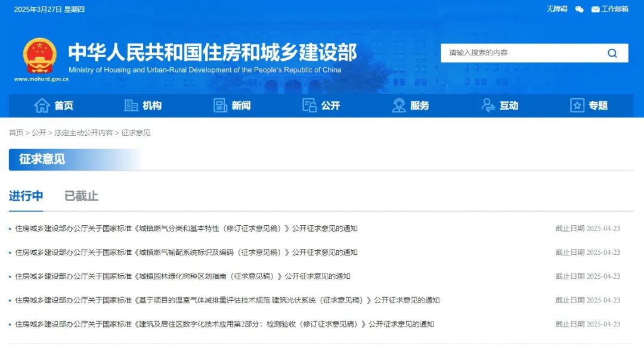Click the 新闻 newspaper icon
The width and height of the screenshot is (644, 349).
click(220, 105)
